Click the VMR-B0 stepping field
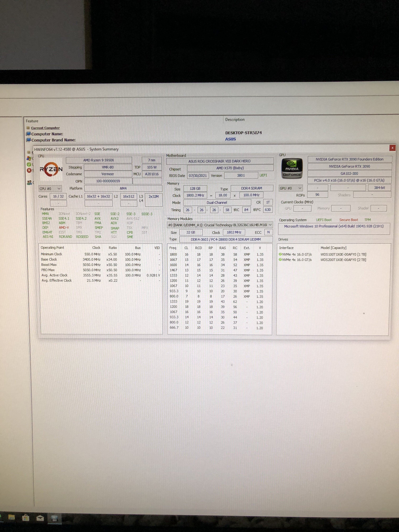The height and width of the screenshot is (532, 399). click(x=108, y=167)
